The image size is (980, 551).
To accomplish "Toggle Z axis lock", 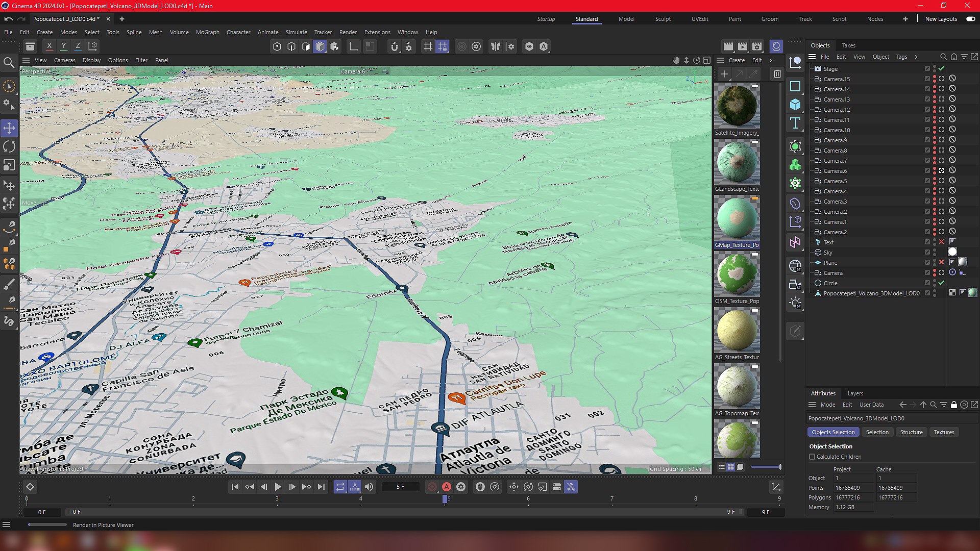I will coord(78,46).
